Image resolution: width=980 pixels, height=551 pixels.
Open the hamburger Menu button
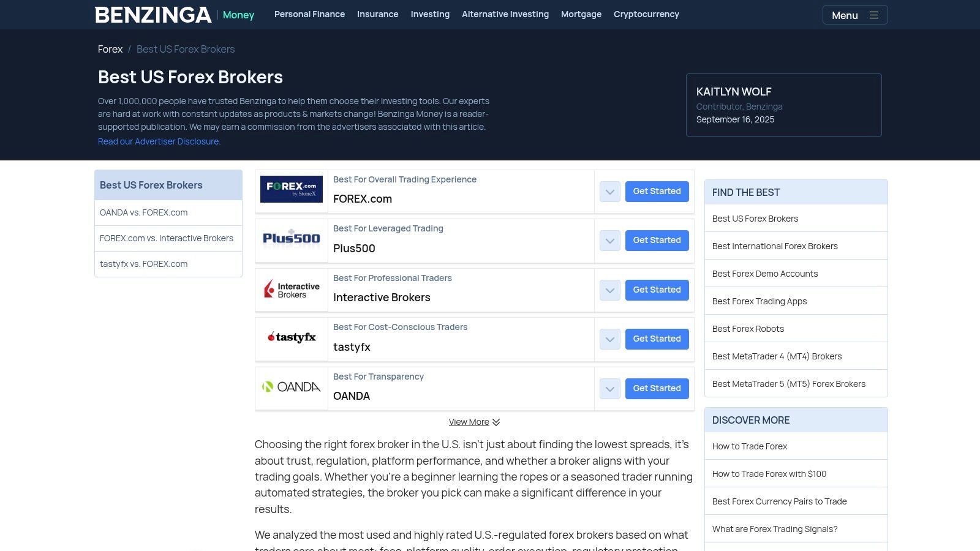point(854,15)
